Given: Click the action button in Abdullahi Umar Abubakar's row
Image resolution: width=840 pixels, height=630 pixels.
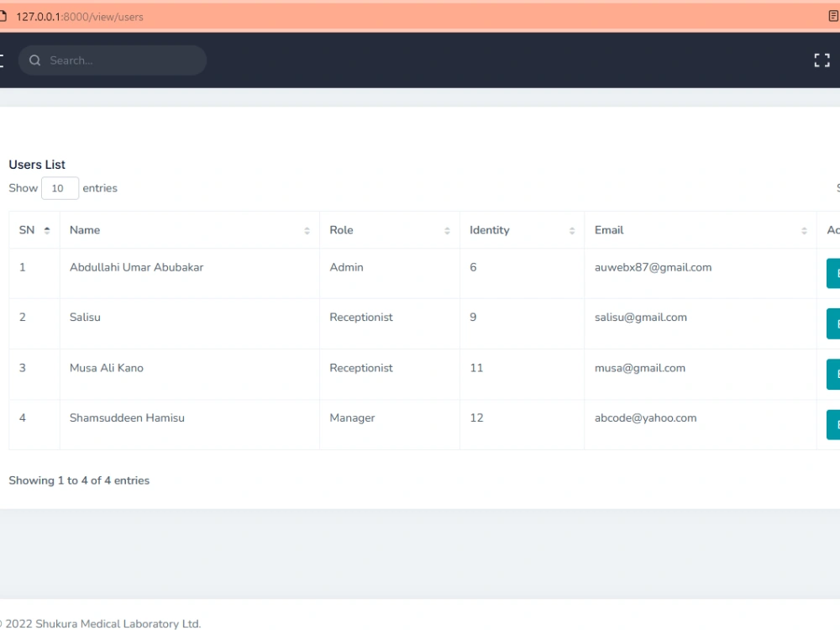Looking at the screenshot, I should tap(835, 273).
